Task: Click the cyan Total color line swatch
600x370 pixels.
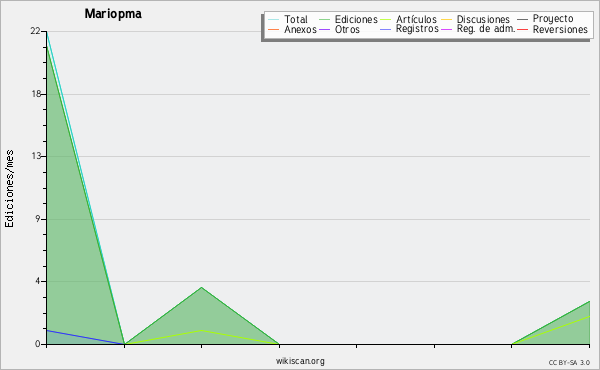Action: 274,19
